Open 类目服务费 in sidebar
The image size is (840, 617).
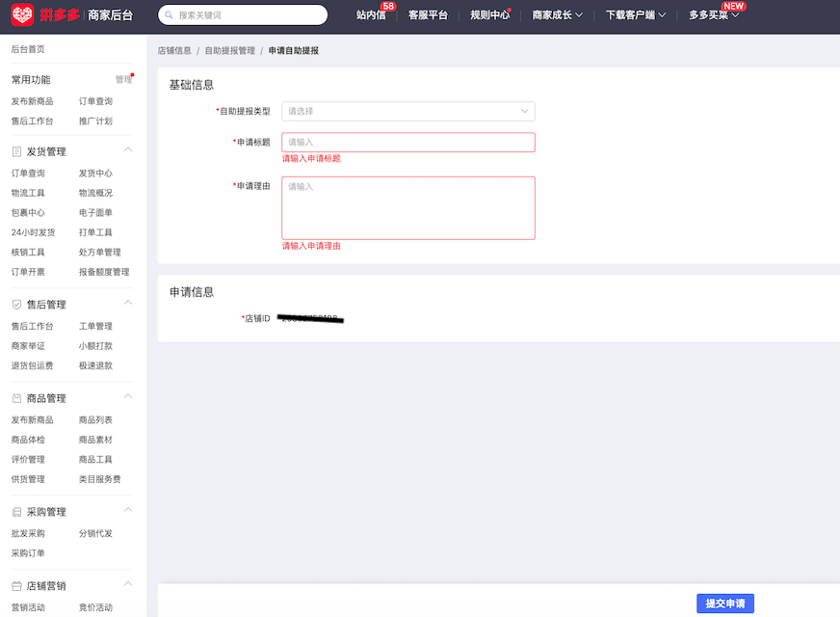click(x=99, y=480)
